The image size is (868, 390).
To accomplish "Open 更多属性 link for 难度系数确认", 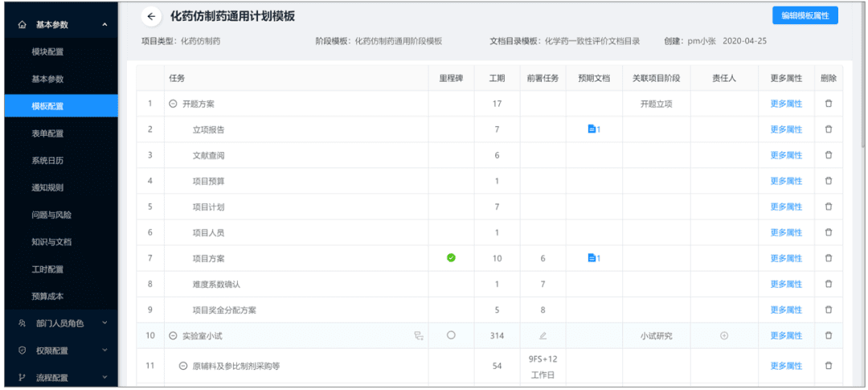I will pos(786,284).
